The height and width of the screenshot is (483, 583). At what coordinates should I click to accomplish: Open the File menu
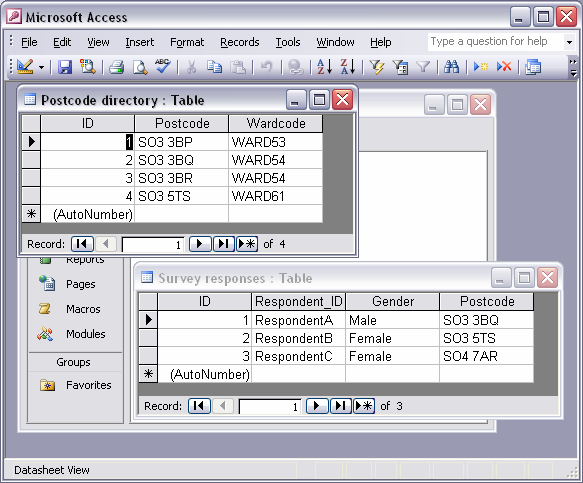pyautogui.click(x=29, y=42)
